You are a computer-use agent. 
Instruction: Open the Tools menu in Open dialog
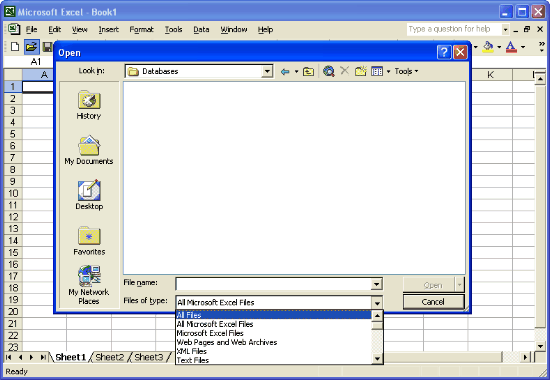[406, 72]
